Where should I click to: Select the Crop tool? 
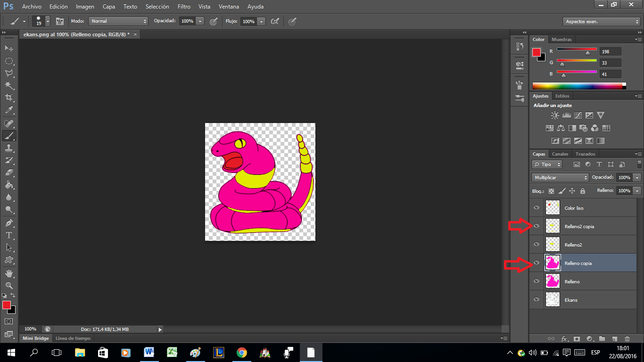[x=9, y=98]
